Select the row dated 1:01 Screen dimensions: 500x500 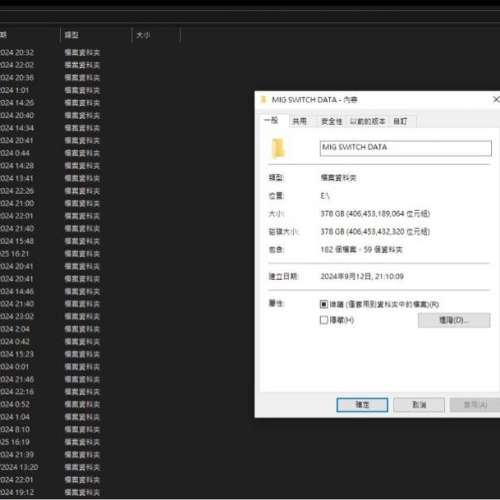click(x=50, y=90)
